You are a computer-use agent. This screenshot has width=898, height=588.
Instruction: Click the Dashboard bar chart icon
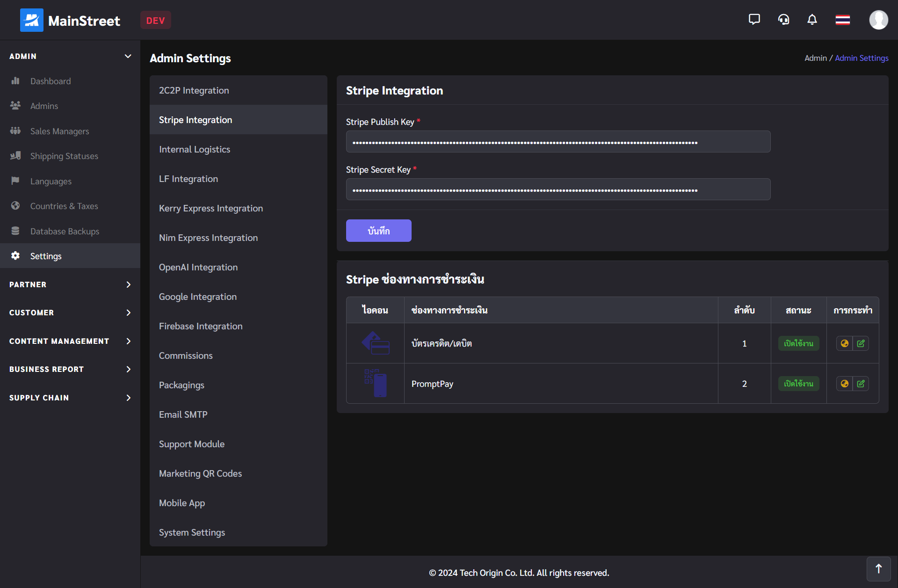pyautogui.click(x=15, y=81)
